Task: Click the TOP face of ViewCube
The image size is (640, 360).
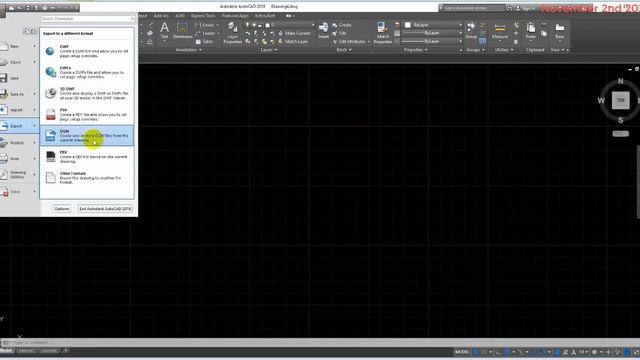Action: (620, 100)
